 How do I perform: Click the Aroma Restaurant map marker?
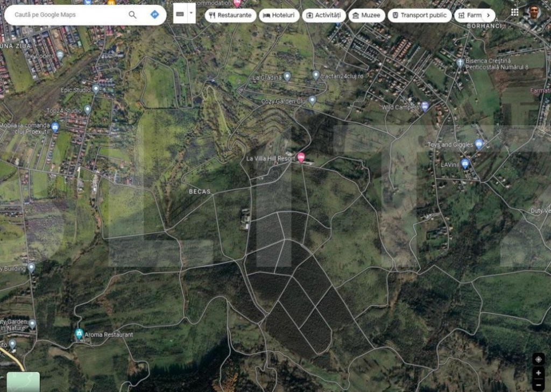pyautogui.click(x=80, y=334)
